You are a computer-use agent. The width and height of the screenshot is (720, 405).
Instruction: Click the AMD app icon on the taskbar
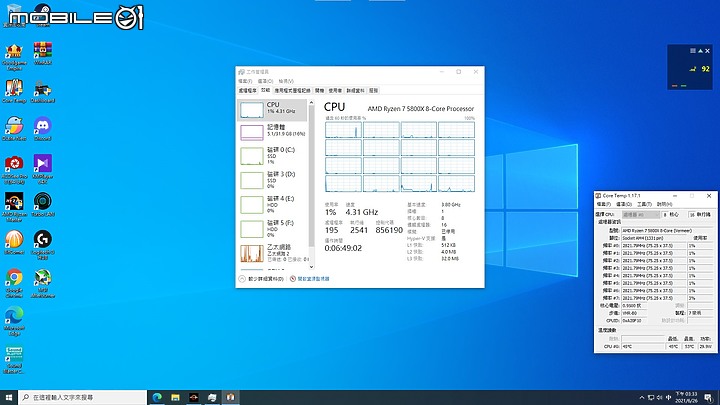click(x=194, y=397)
